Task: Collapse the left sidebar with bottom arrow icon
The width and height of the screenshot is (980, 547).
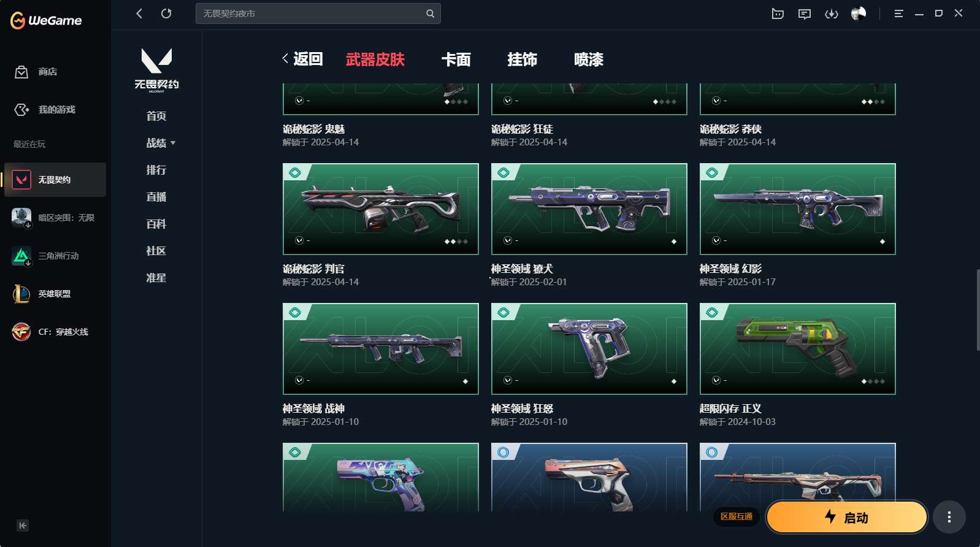Action: pos(23,526)
